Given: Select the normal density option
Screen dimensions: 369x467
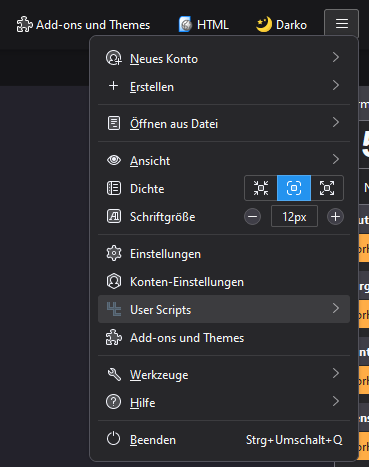Looking at the screenshot, I should tap(294, 188).
